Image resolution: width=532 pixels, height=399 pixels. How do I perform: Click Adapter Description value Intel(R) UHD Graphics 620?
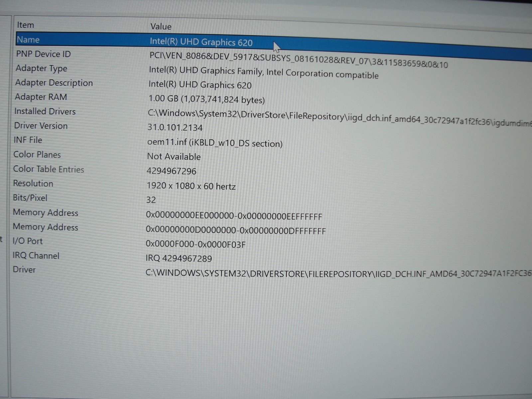(200, 84)
